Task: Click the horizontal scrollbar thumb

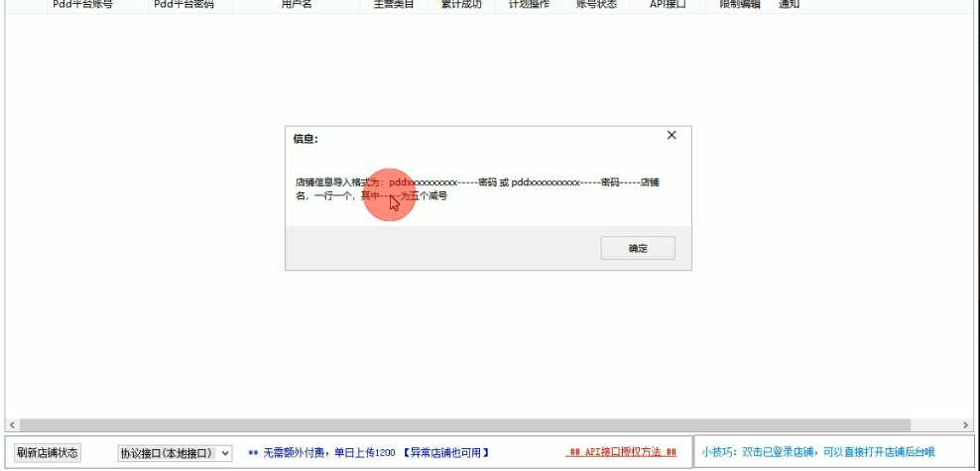Action: [464, 425]
